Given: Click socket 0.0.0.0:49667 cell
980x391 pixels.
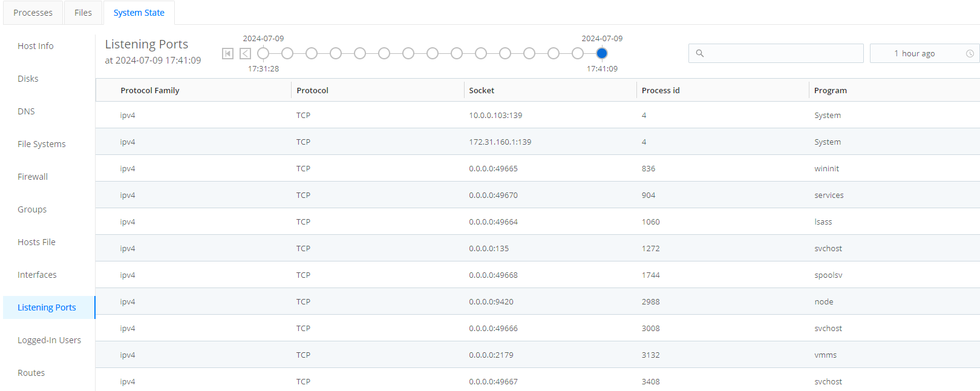Looking at the screenshot, I should coord(493,381).
